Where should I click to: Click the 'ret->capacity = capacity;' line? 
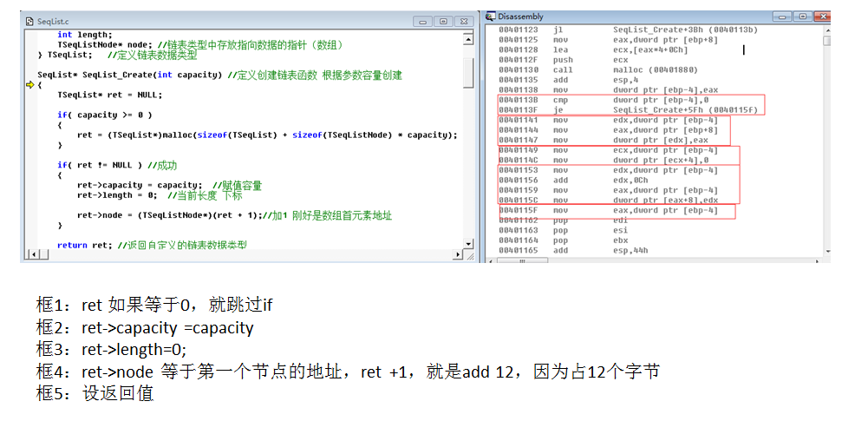(x=140, y=185)
